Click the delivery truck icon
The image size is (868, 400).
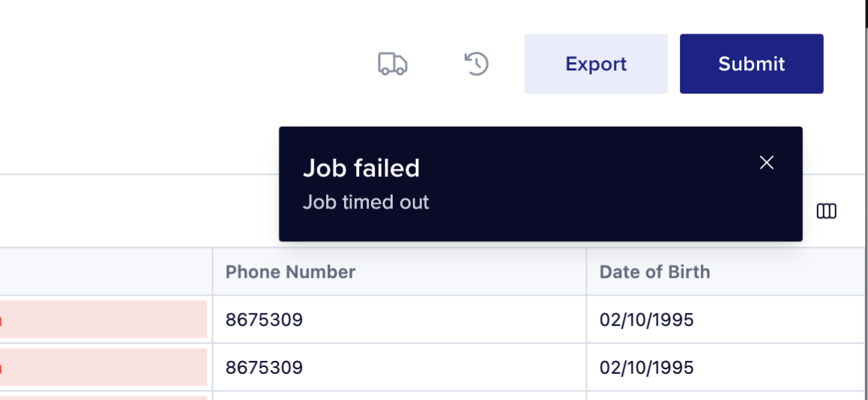pyautogui.click(x=393, y=64)
